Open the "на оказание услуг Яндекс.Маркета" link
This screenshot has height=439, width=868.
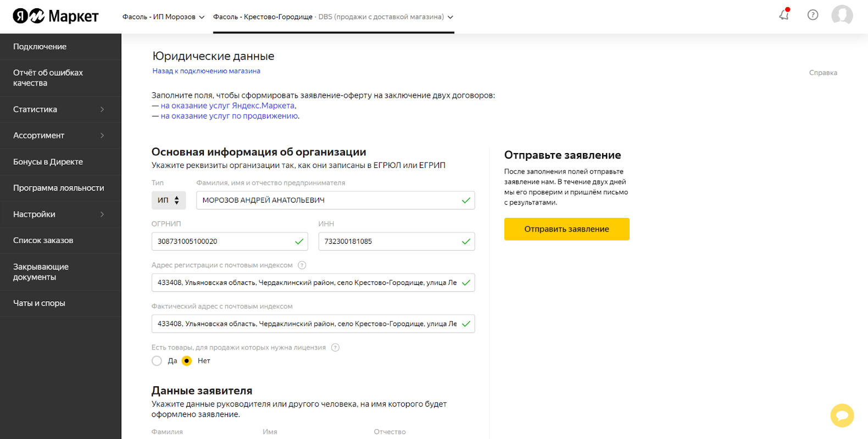pyautogui.click(x=228, y=105)
